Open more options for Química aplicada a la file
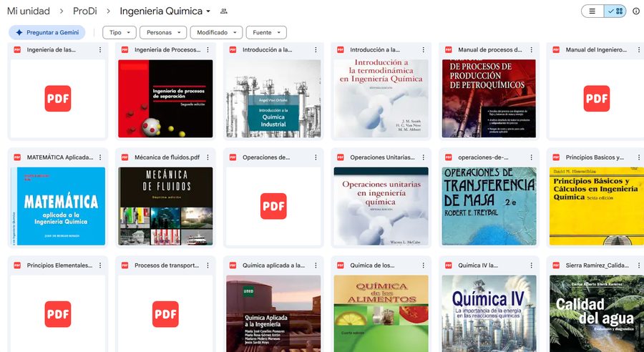The width and height of the screenshot is (644, 352). point(316,265)
